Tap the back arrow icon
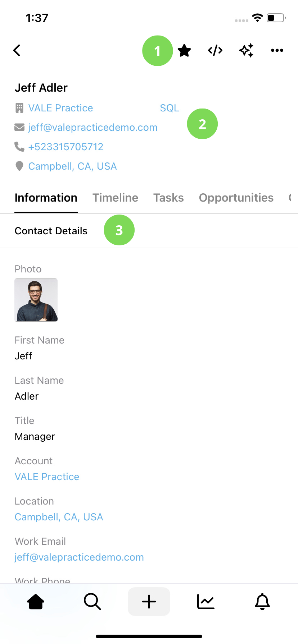This screenshot has height=644, width=298. point(17,50)
